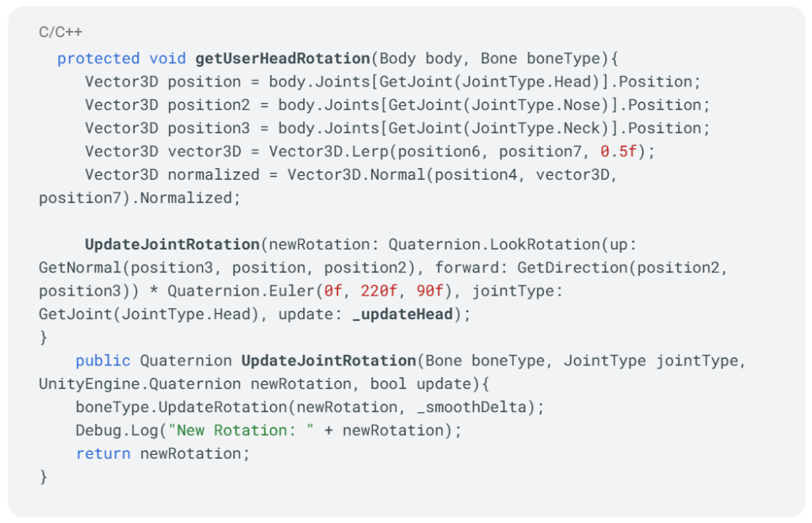Click JointType.Neck in position3 line
This screenshot has width=812, height=523.
tap(536, 128)
